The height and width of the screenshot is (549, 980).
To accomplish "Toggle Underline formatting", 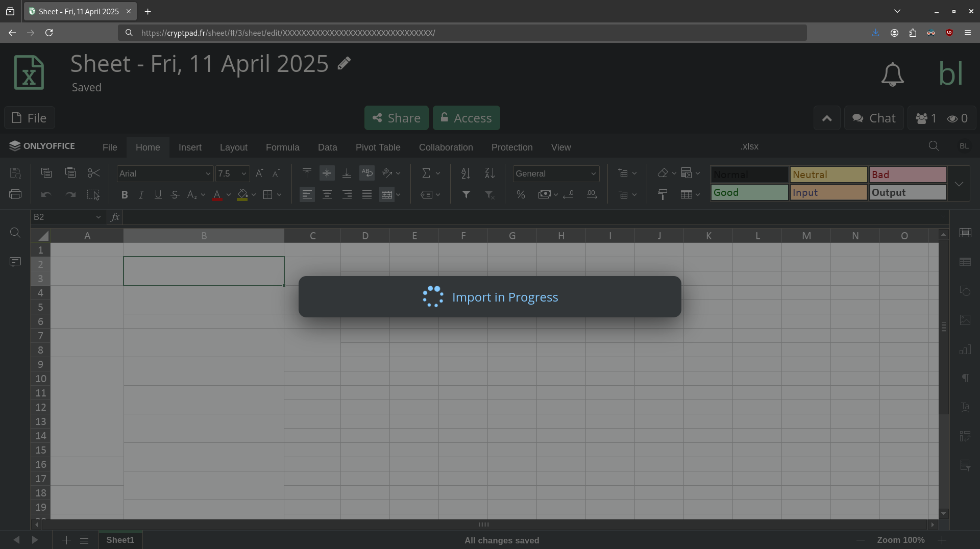I will 158,194.
